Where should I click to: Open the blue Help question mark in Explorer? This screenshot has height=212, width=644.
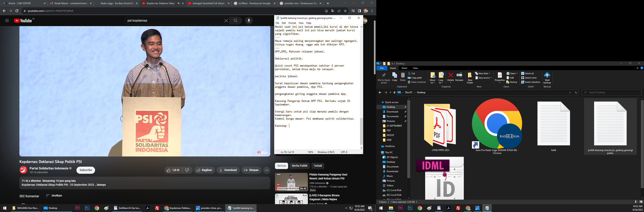pyautogui.click(x=642, y=68)
